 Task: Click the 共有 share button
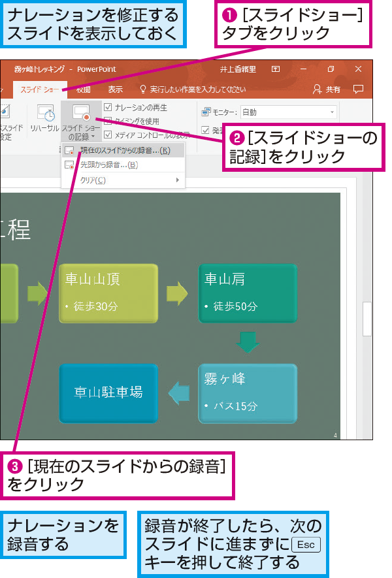click(x=327, y=89)
